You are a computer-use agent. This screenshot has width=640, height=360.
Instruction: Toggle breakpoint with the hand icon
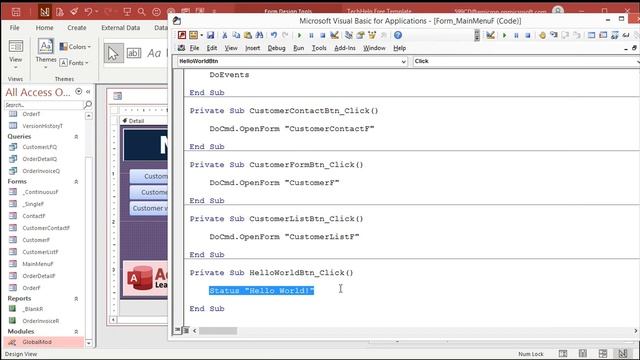(542, 36)
